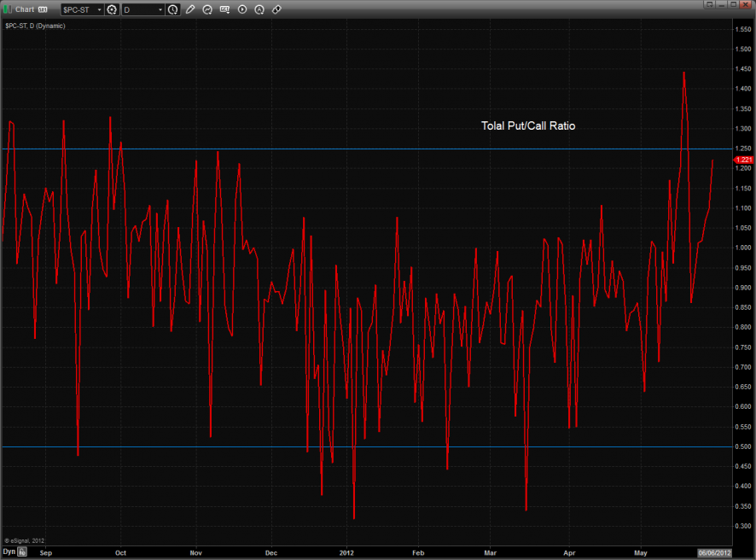Click the 06/06/2012 date label
This screenshot has height=560, width=756.
pos(714,552)
